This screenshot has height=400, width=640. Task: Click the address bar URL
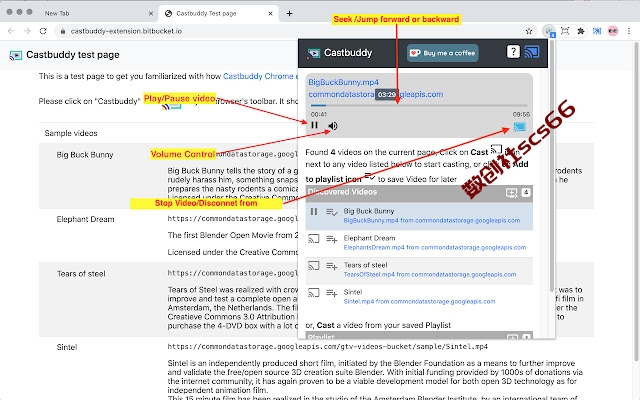(126, 31)
